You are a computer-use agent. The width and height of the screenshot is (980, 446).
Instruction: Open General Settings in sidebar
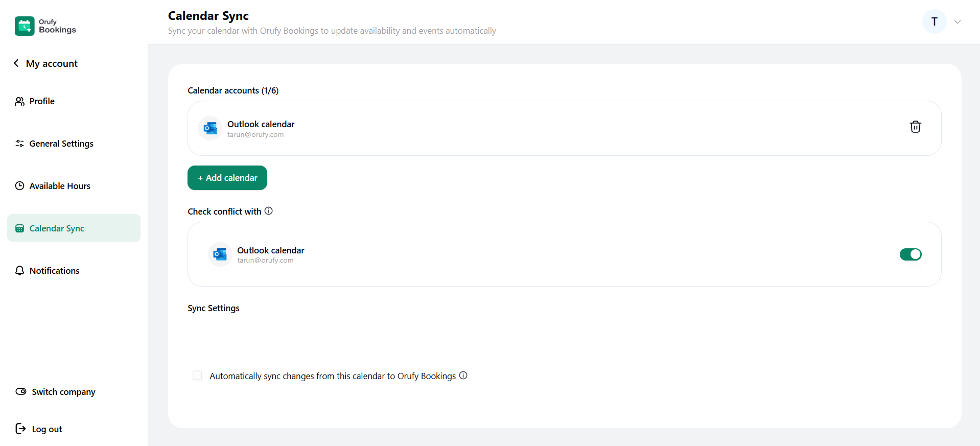(61, 144)
